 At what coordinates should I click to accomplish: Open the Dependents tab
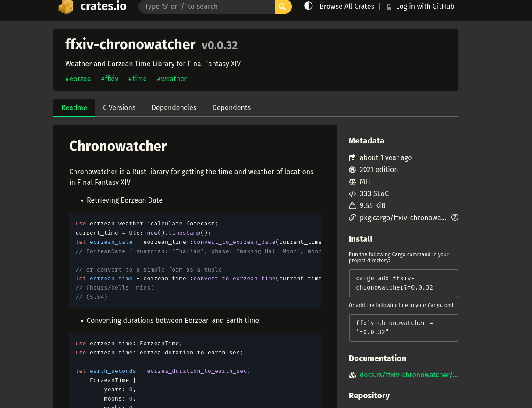[231, 107]
